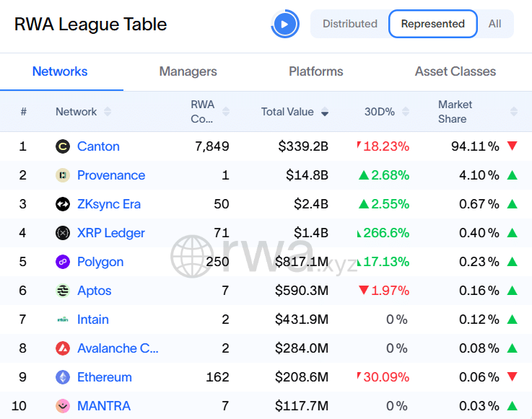Click the Ethereum logo icon

point(63,377)
